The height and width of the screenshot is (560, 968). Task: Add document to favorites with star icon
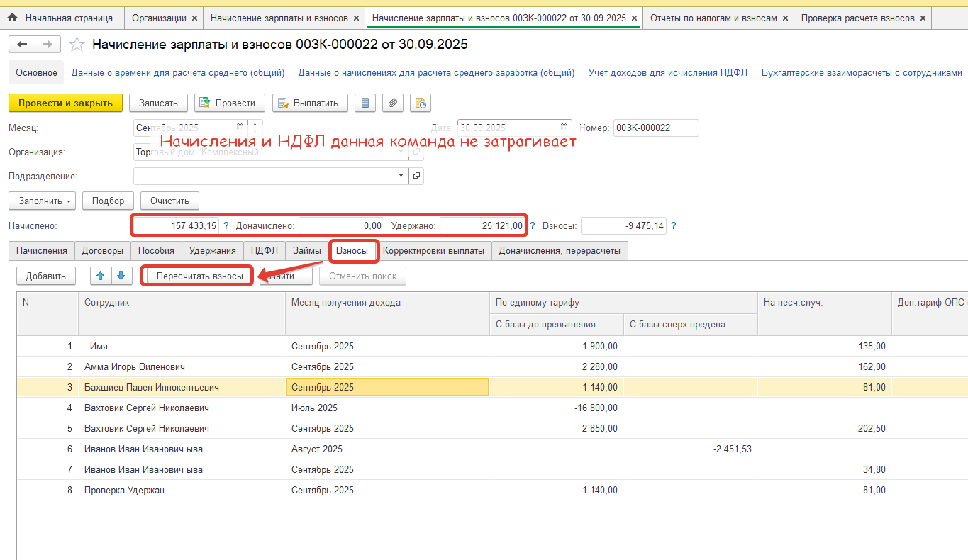point(77,45)
